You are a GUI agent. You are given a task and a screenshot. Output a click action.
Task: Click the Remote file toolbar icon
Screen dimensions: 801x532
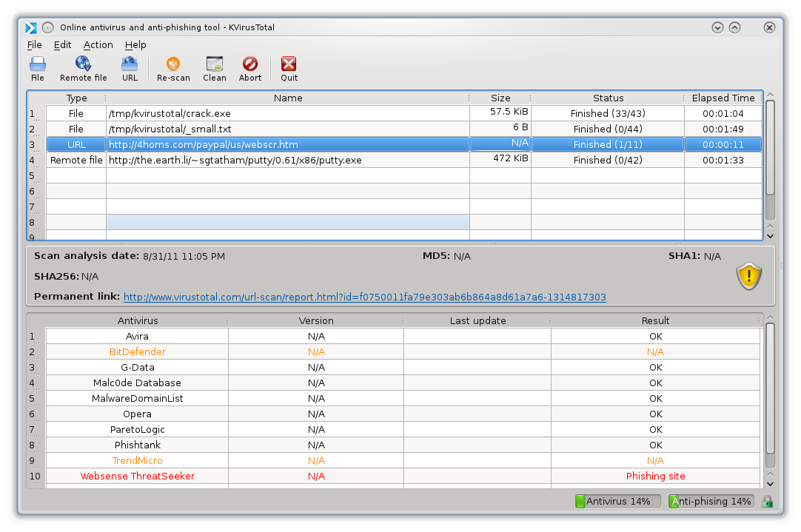(x=83, y=69)
